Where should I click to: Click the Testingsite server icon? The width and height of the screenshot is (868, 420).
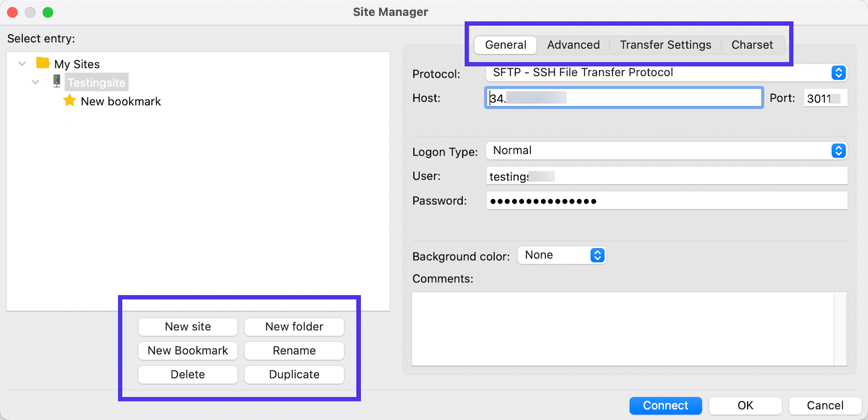pyautogui.click(x=56, y=81)
